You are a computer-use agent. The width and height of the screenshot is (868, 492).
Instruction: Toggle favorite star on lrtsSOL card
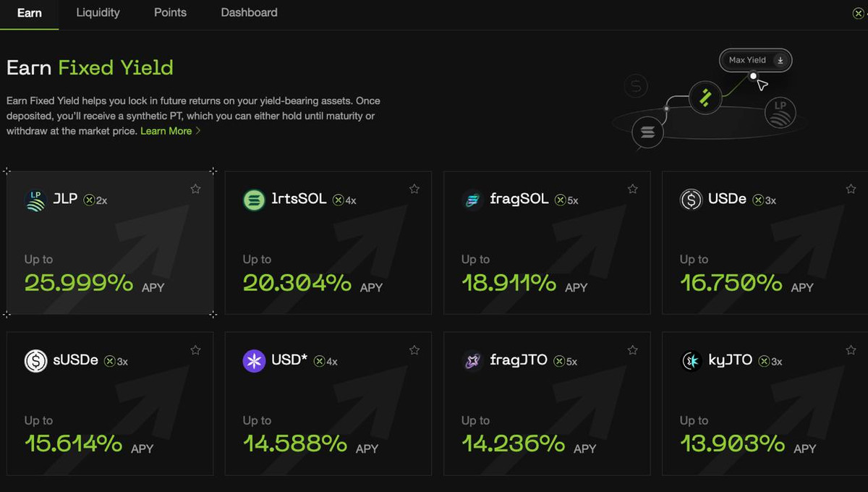[x=414, y=189]
